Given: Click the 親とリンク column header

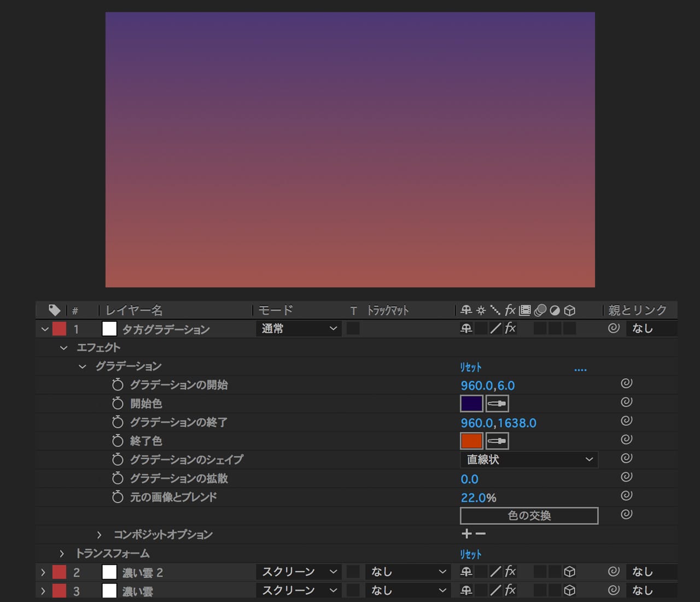Looking at the screenshot, I should click(638, 310).
